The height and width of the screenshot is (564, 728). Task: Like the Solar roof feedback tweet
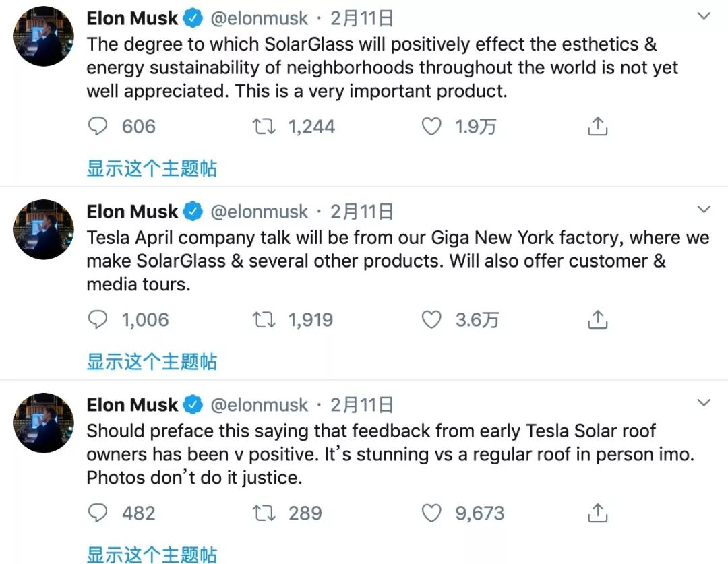[431, 513]
